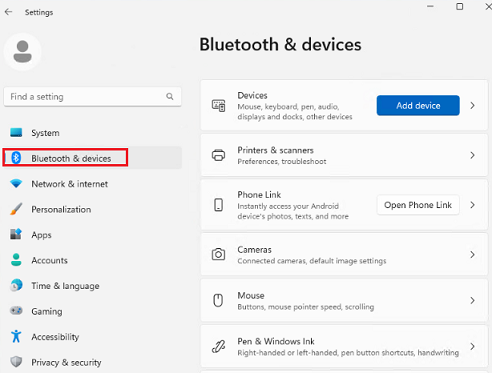
Task: Open Network & internet category
Action: click(x=92, y=184)
